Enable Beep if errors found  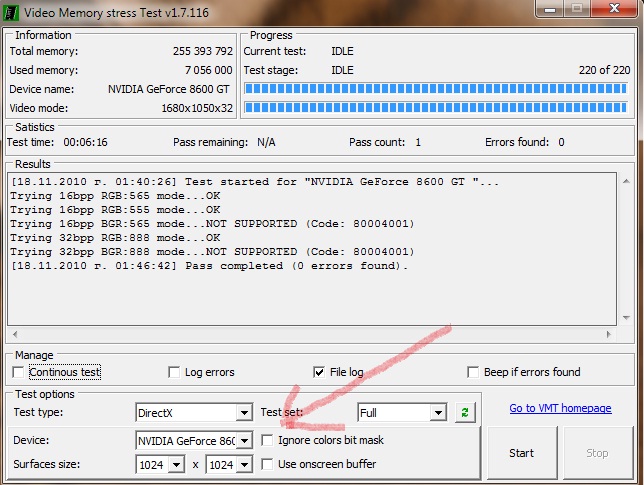(x=473, y=372)
